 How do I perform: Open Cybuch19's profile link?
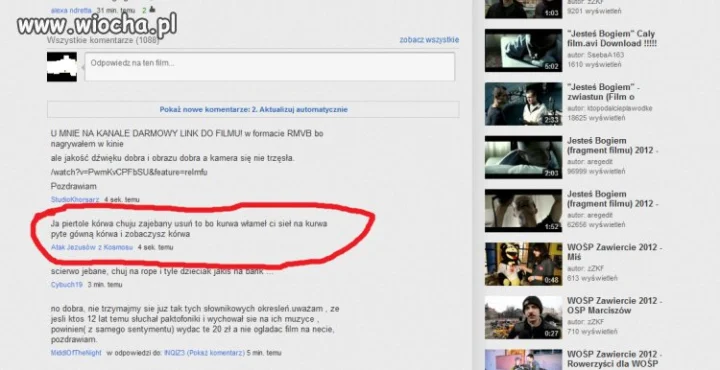pos(67,285)
